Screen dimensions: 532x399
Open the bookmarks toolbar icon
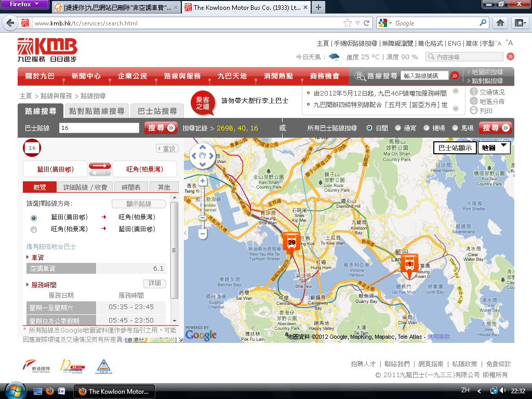click(520, 23)
